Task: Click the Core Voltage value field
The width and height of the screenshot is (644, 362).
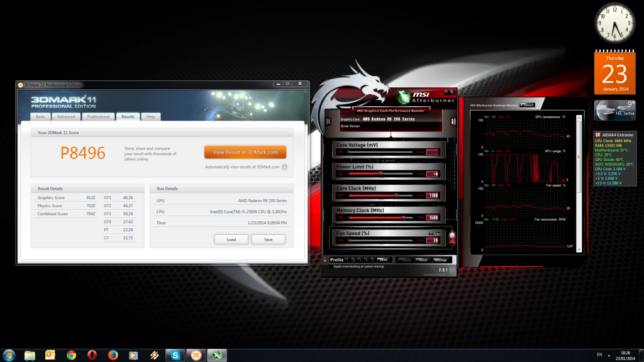Action: click(x=433, y=152)
